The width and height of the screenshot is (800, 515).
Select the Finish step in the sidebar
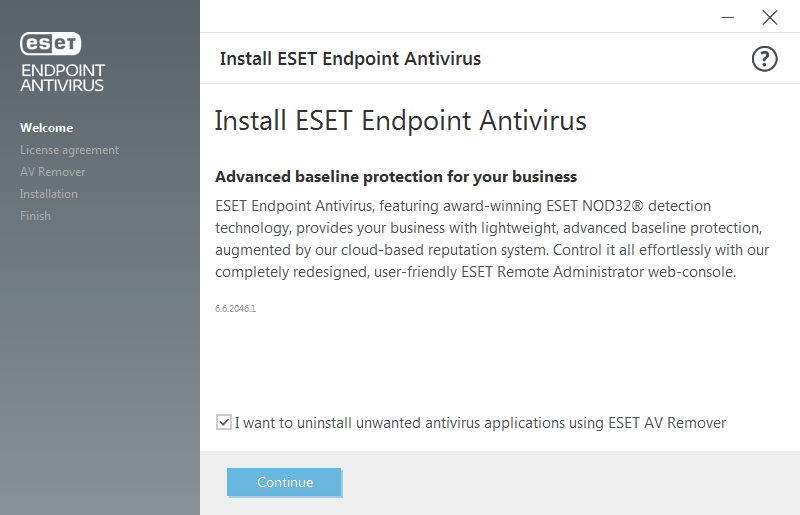click(x=35, y=216)
